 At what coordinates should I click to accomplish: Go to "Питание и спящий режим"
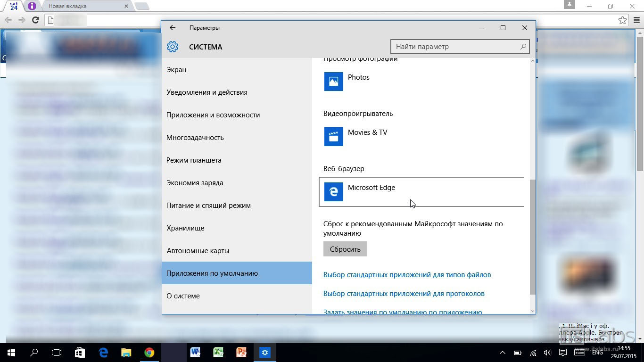click(237, 206)
